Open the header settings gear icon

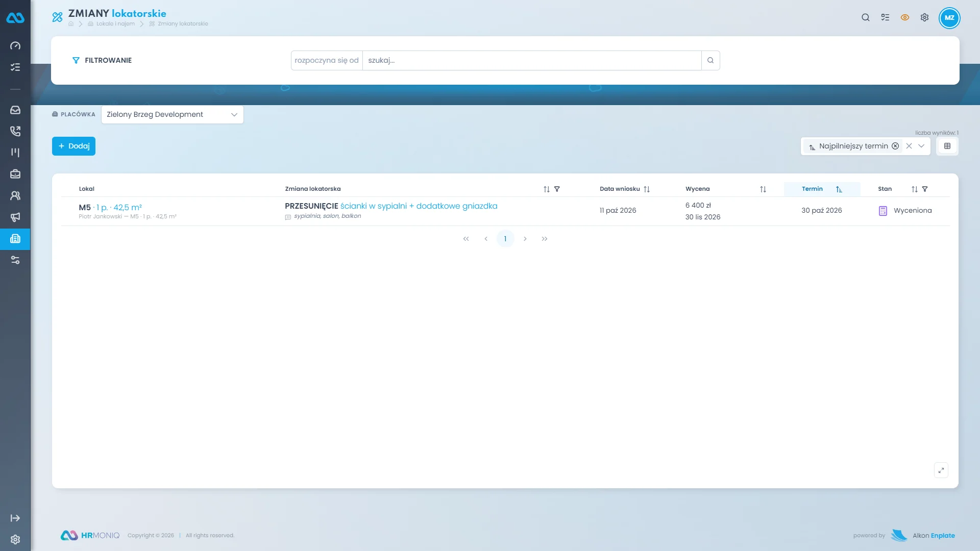[x=924, y=17]
